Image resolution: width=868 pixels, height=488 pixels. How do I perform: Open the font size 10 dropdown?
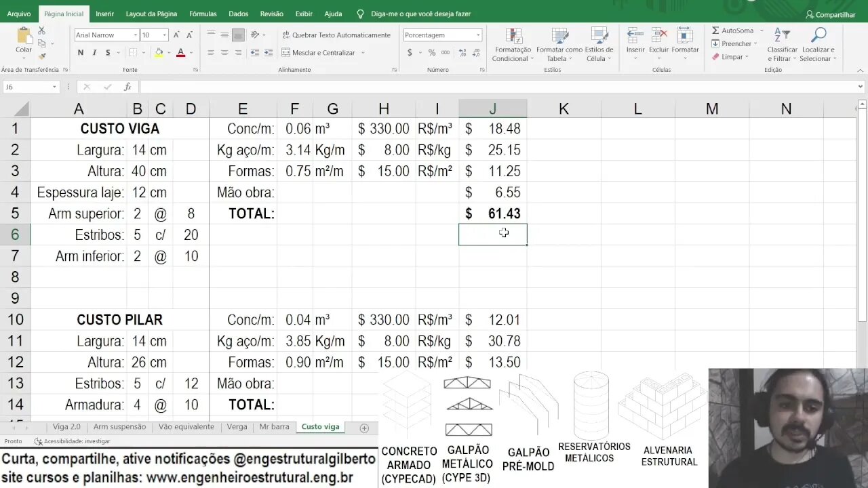[164, 35]
